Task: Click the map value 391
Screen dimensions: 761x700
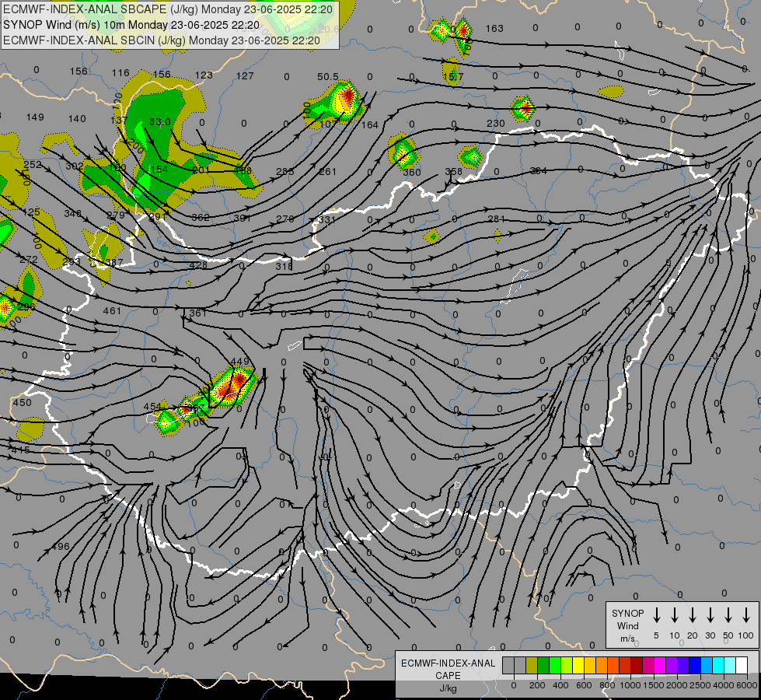Action: point(243,218)
